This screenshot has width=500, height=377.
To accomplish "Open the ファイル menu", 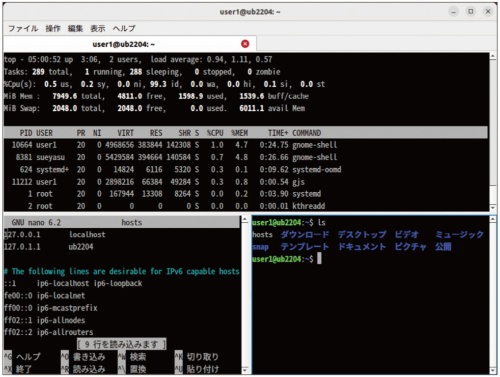I will 23,29.
